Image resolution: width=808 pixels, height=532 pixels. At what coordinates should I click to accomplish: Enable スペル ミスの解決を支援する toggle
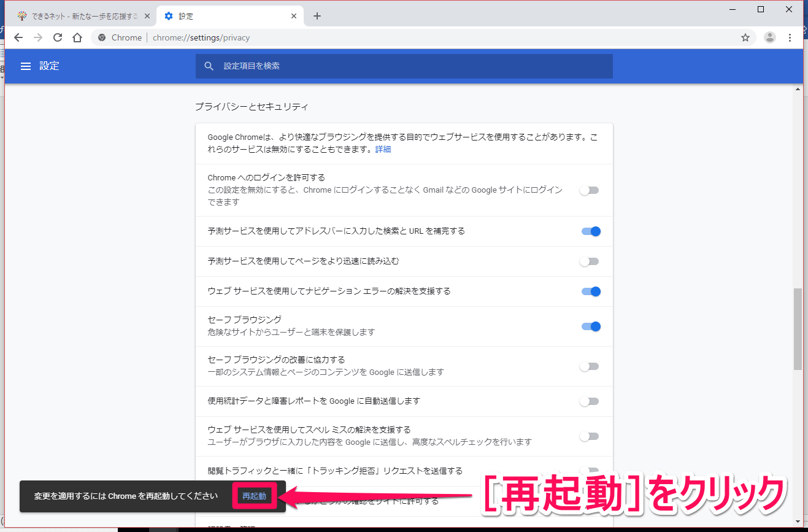(590, 436)
